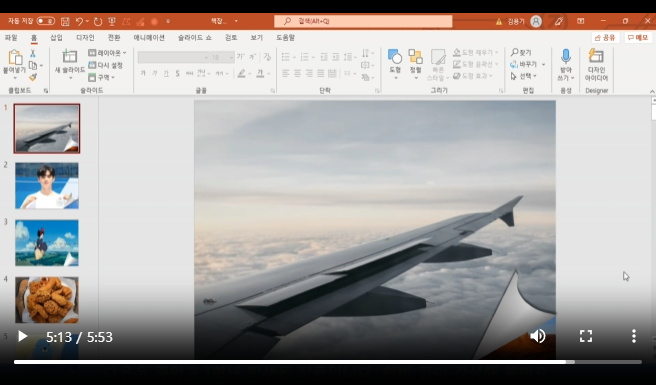This screenshot has height=385, width=656.
Task: Open Designer ideas (디자인 아이디어) icon
Action: pos(596,56)
